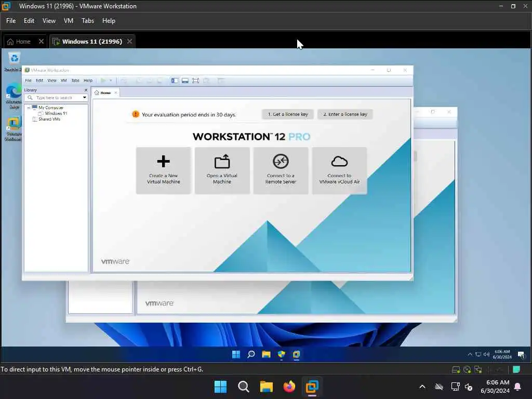Image resolution: width=532 pixels, height=399 pixels.
Task: Select My Computer in the library
Action: pos(51,108)
